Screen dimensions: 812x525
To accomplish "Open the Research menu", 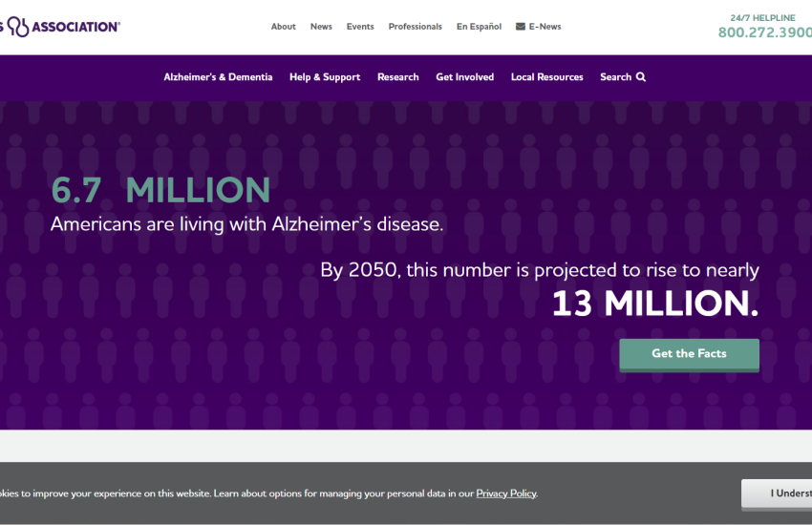I will click(397, 77).
